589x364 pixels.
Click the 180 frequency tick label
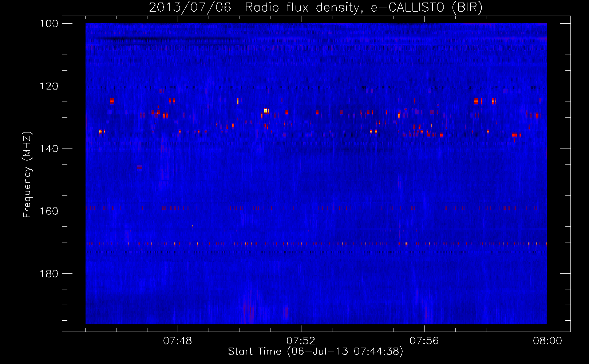click(49, 273)
